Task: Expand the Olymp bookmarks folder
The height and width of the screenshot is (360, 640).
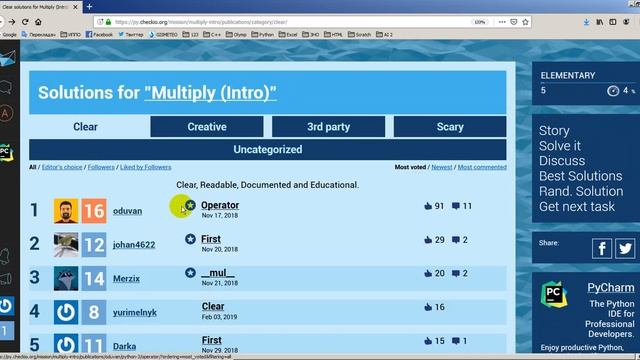Action: pyautogui.click(x=236, y=35)
